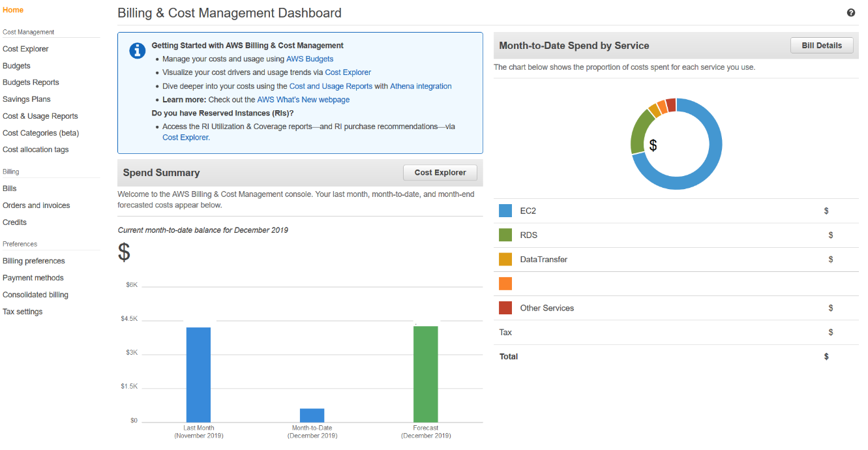Click the Bill Details button
The image size is (868, 450).
(822, 46)
